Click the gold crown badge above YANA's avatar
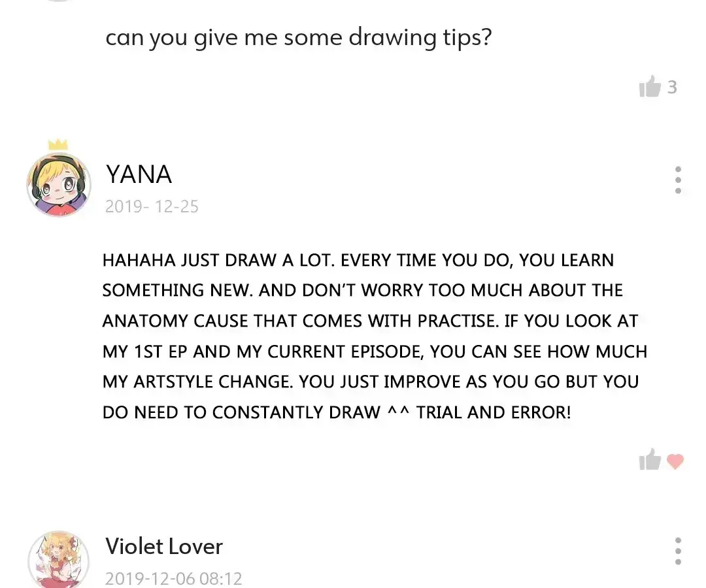Viewport: 706px width, 588px height. pyautogui.click(x=58, y=144)
